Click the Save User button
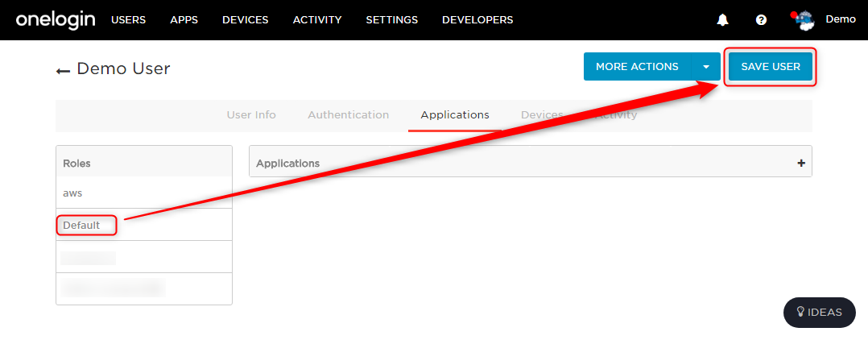Screen dimensions: 868x340 point(771,66)
